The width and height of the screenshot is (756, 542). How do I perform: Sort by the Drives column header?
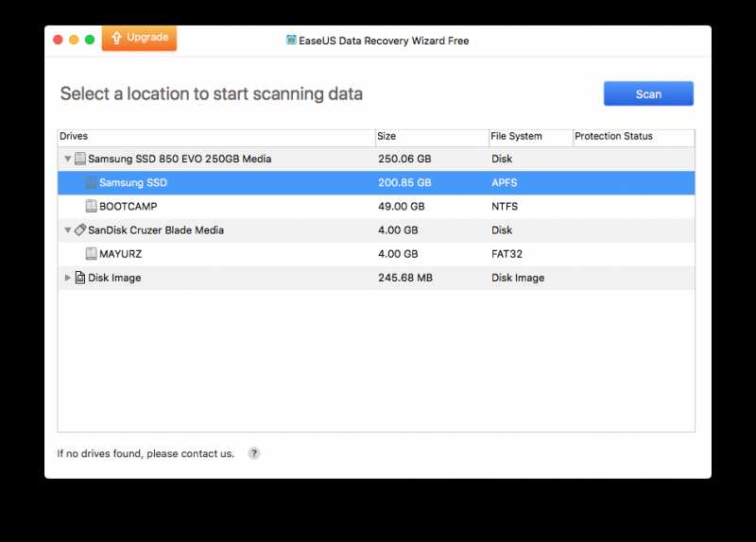point(216,137)
